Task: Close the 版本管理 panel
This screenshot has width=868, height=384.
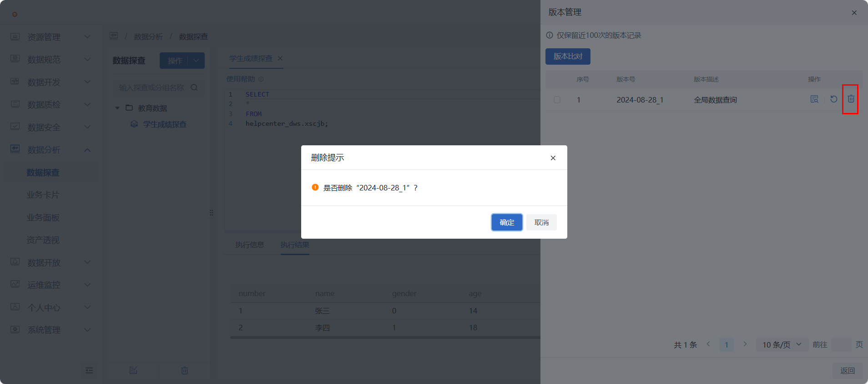Action: [854, 13]
